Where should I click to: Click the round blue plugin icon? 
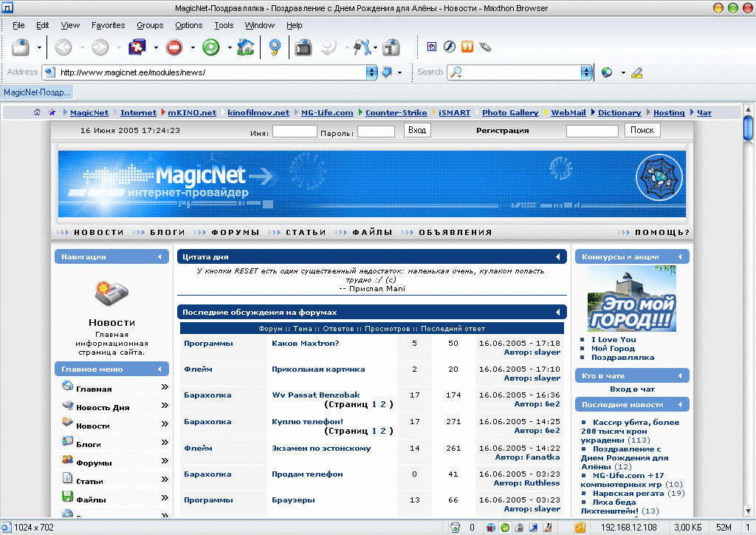tap(450, 47)
